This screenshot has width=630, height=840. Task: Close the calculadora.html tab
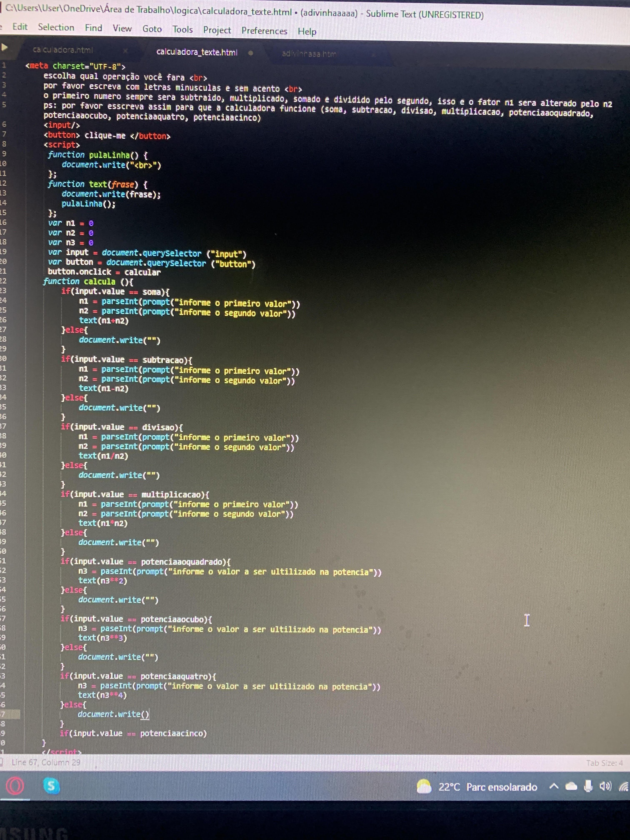(x=125, y=50)
